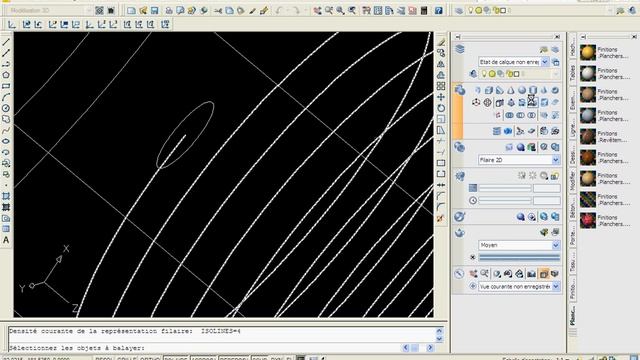This screenshot has width=640, height=360.
Task: Open the 'Filaire 2D' visual style dropdown
Action: coord(519,160)
